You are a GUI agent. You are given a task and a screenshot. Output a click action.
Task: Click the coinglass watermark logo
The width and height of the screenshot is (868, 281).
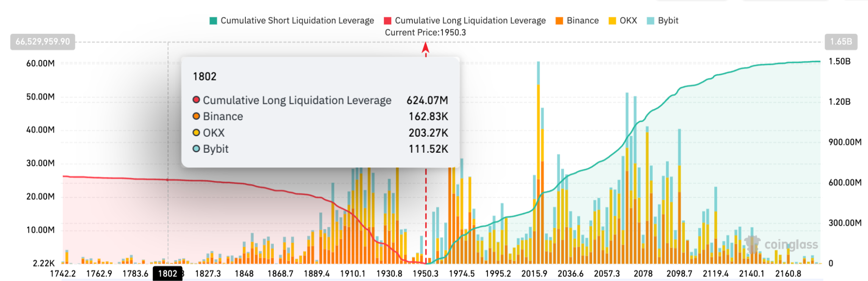[x=753, y=244]
